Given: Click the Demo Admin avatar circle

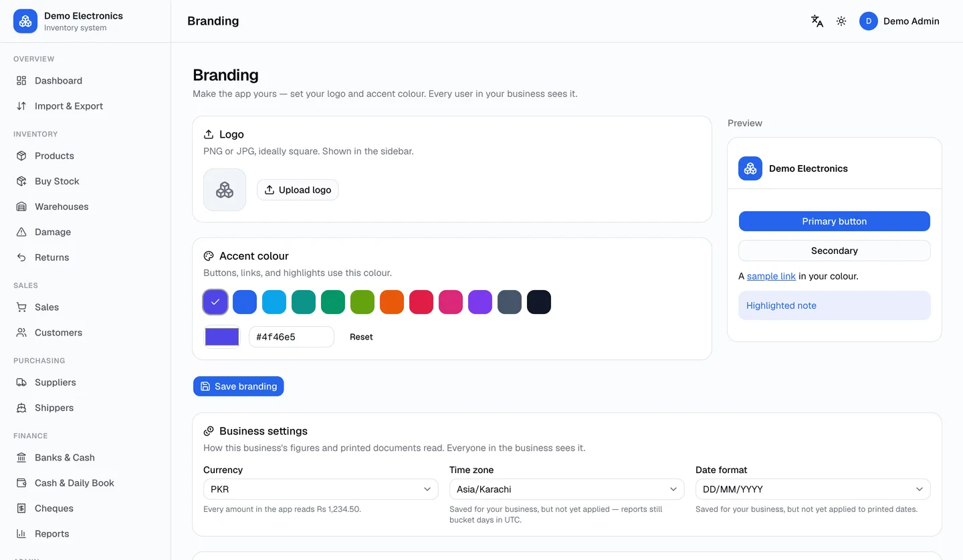Looking at the screenshot, I should pyautogui.click(x=869, y=21).
